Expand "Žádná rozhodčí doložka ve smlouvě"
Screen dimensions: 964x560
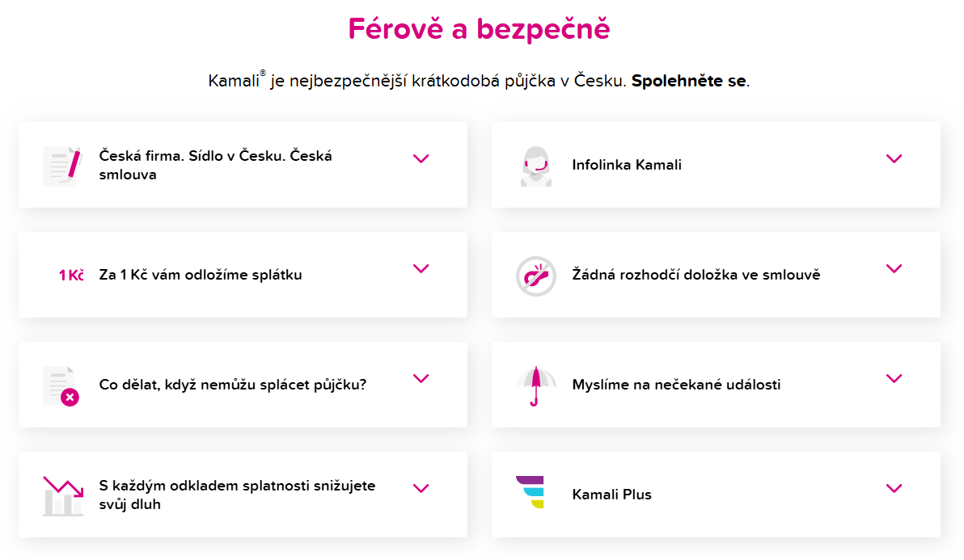click(894, 268)
